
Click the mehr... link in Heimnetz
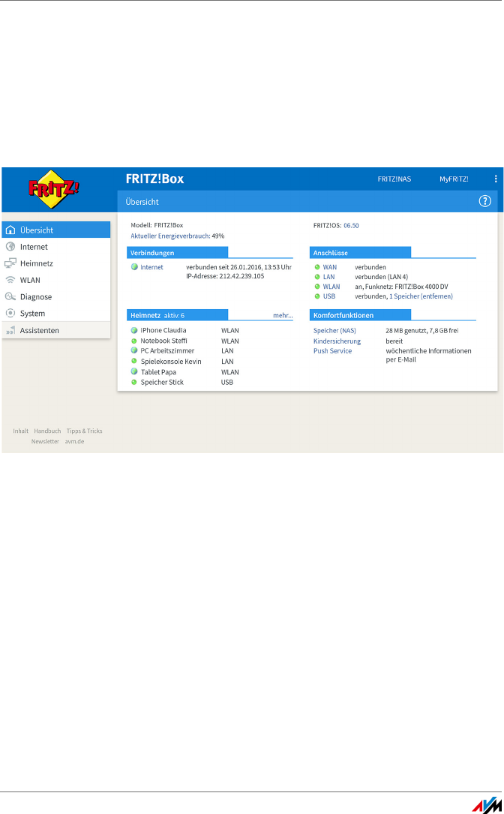[x=283, y=315]
